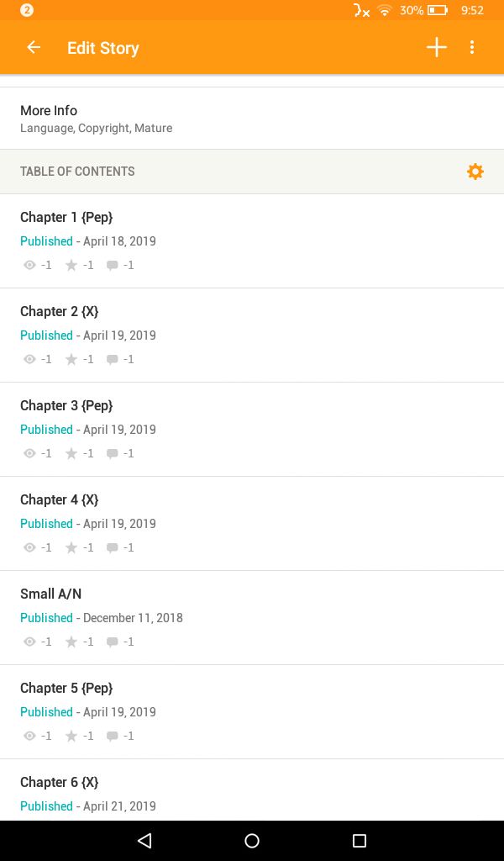This screenshot has width=504, height=861.
Task: Open the three-dot overflow menu
Action: point(472,47)
